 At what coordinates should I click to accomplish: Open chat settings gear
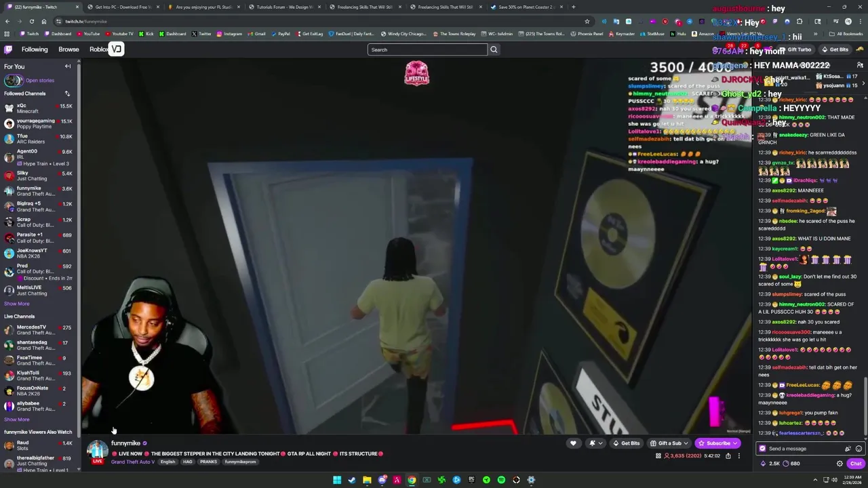tap(840, 464)
